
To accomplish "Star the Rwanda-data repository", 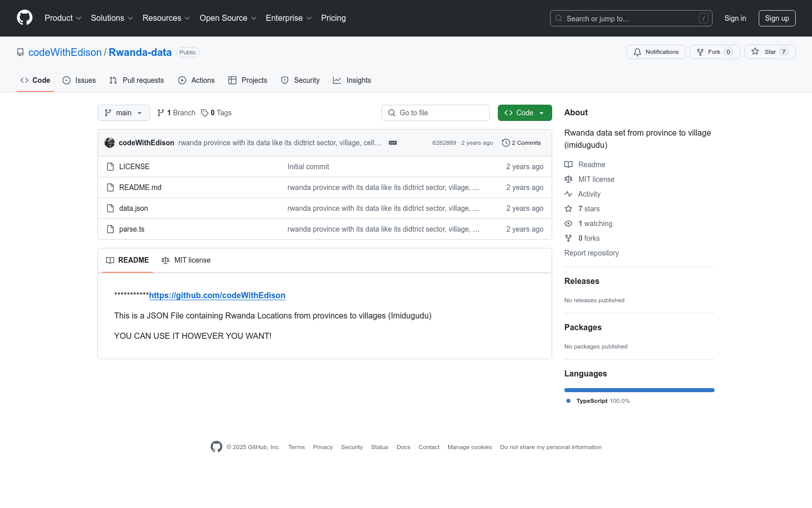I will point(770,52).
